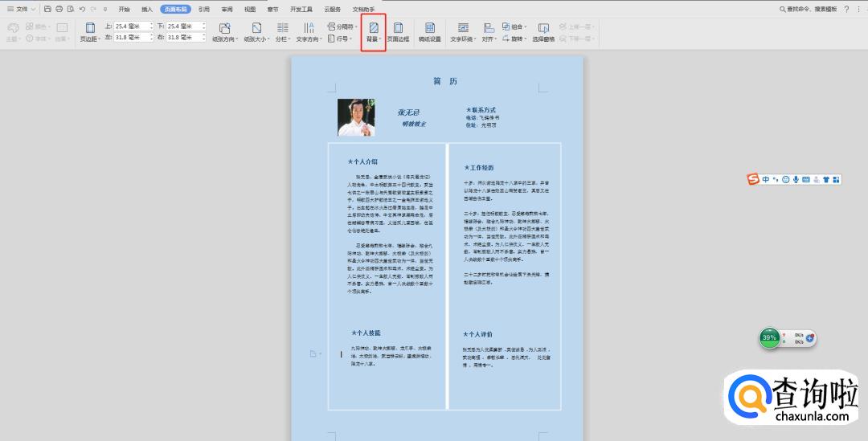Switch to the 云服务 tab
This screenshot has height=441, width=868.
tap(333, 10)
